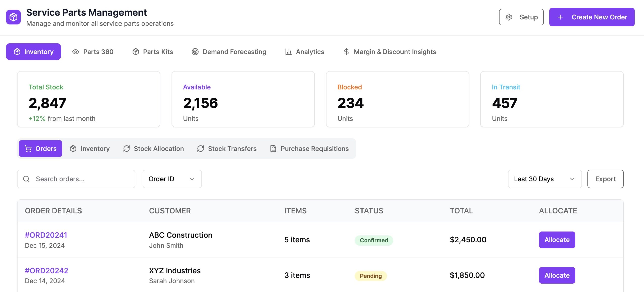Open the Parts Kits tab

point(153,52)
